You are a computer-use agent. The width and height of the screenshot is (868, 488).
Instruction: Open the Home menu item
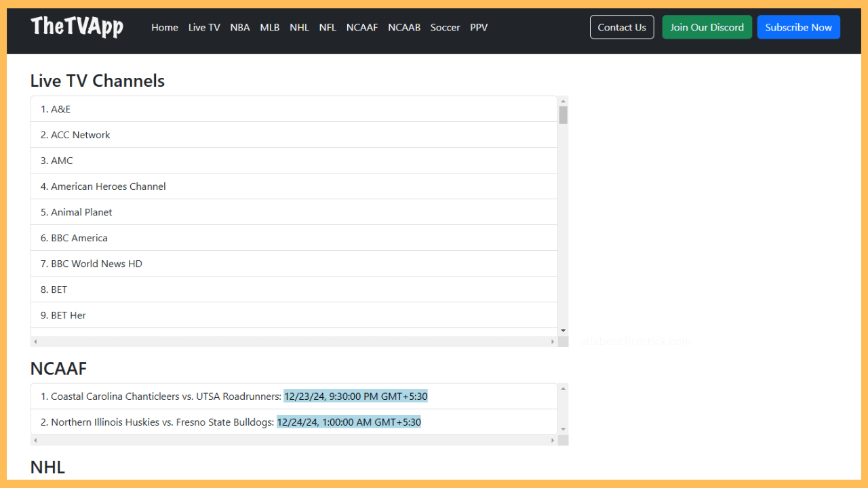click(164, 28)
